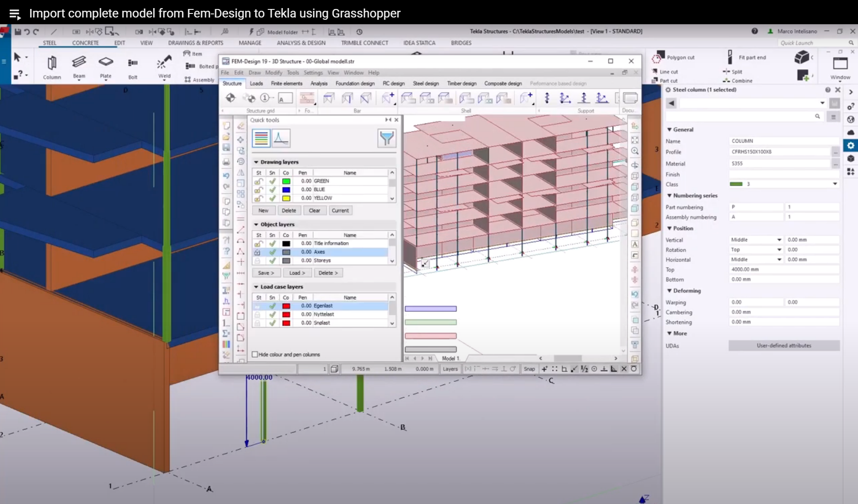Toggle the Sn checkmark of Egenlast layer
The width and height of the screenshot is (858, 504).
pos(272,306)
